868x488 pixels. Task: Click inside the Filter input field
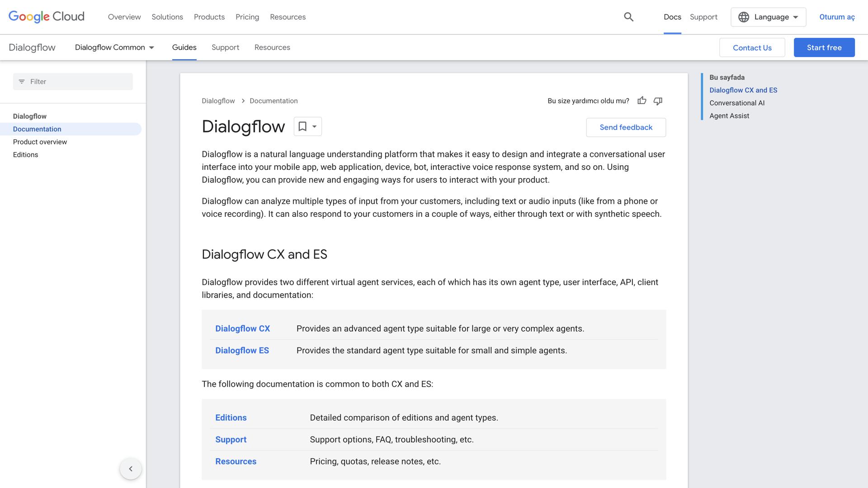(x=72, y=81)
